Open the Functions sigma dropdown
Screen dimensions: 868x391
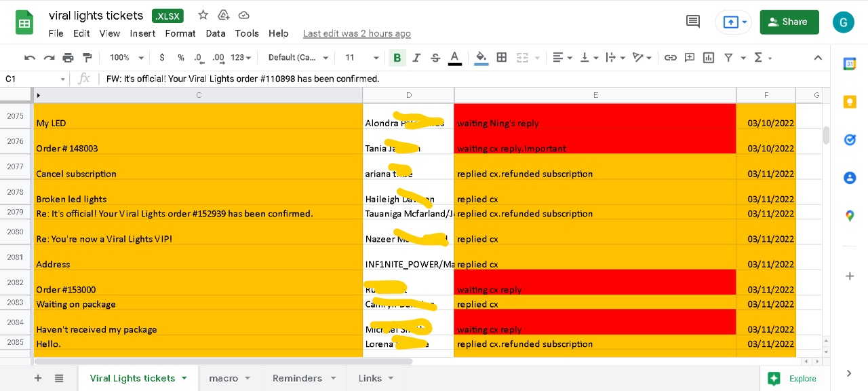[x=763, y=58]
